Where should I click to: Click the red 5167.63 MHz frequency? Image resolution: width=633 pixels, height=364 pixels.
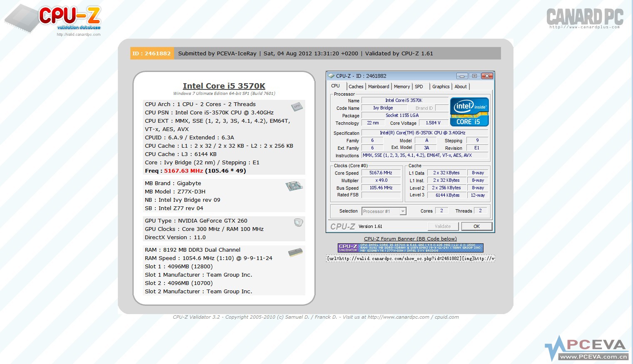click(184, 171)
